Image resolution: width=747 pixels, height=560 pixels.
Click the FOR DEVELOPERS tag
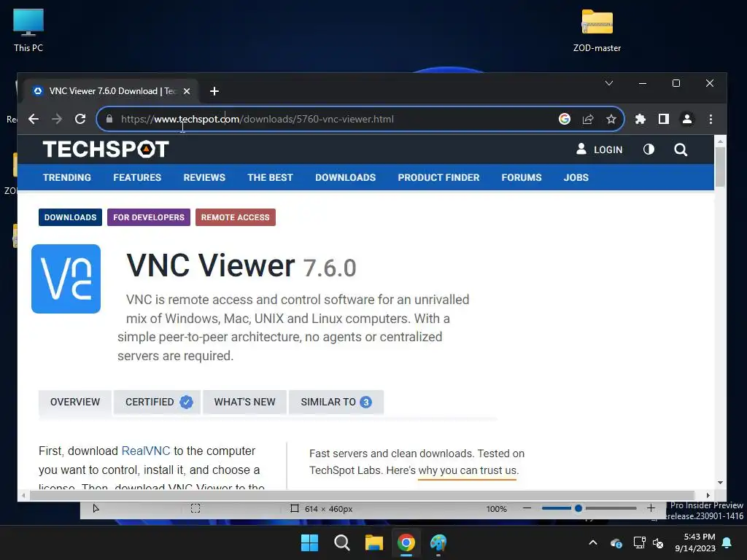[149, 217]
